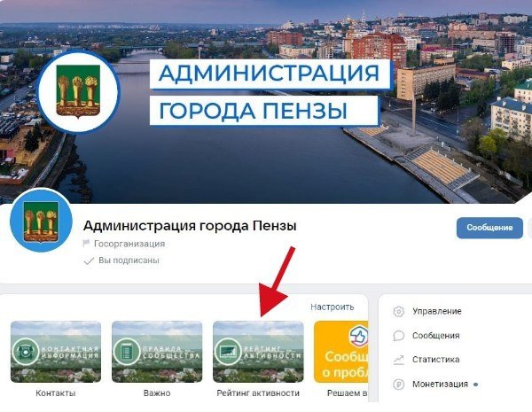Viewport: 532px width, 412px height.
Task: Open Сообщения via speech bubble icon
Action: coord(399,336)
